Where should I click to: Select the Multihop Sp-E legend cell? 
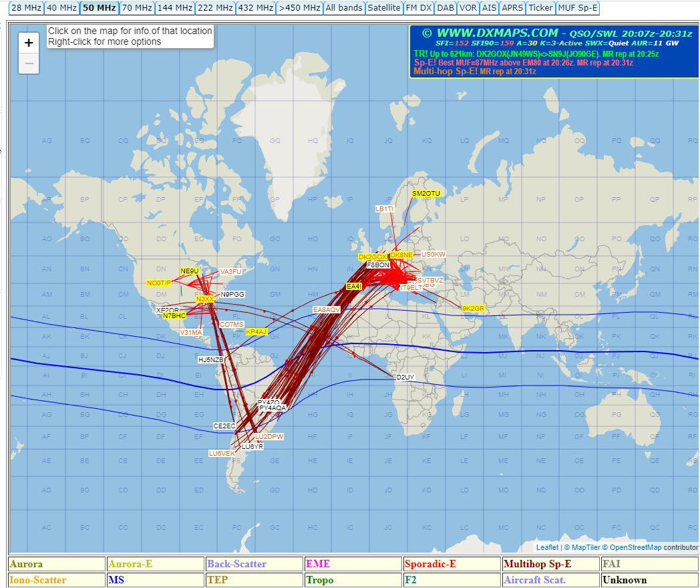coord(550,564)
